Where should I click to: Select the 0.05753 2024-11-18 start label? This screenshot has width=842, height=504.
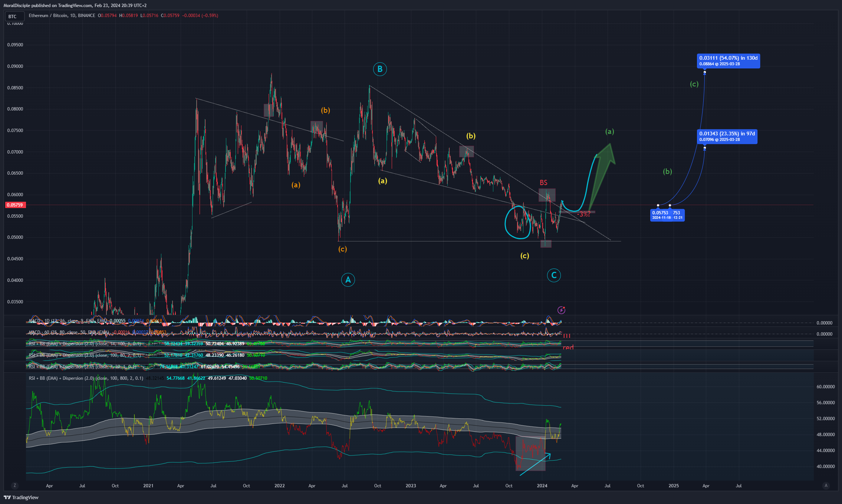click(x=660, y=215)
